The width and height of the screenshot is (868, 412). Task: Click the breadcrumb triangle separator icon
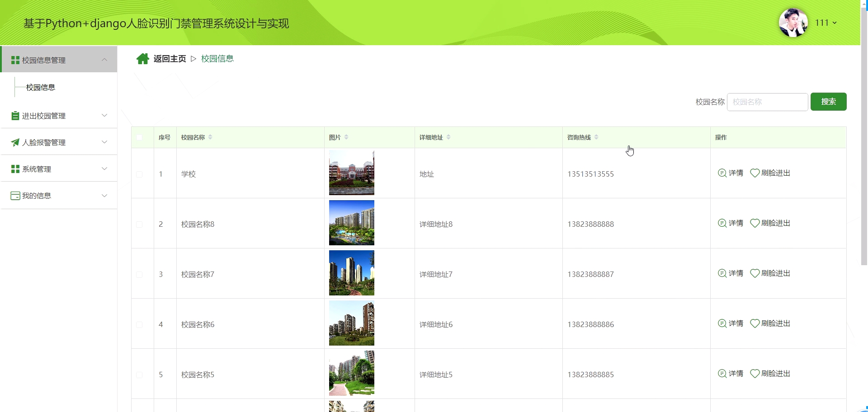[193, 59]
